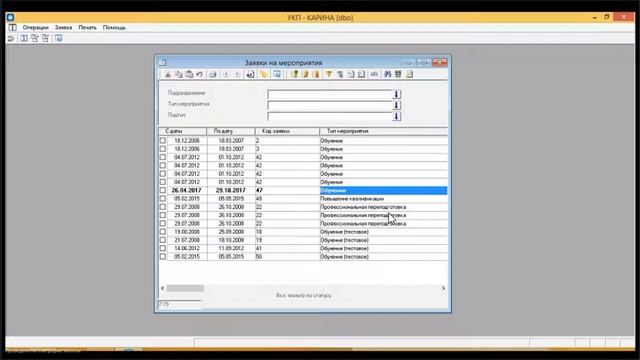The height and width of the screenshot is (360, 640).
Task: Check the checkbox for request code 50
Action: pyautogui.click(x=163, y=257)
